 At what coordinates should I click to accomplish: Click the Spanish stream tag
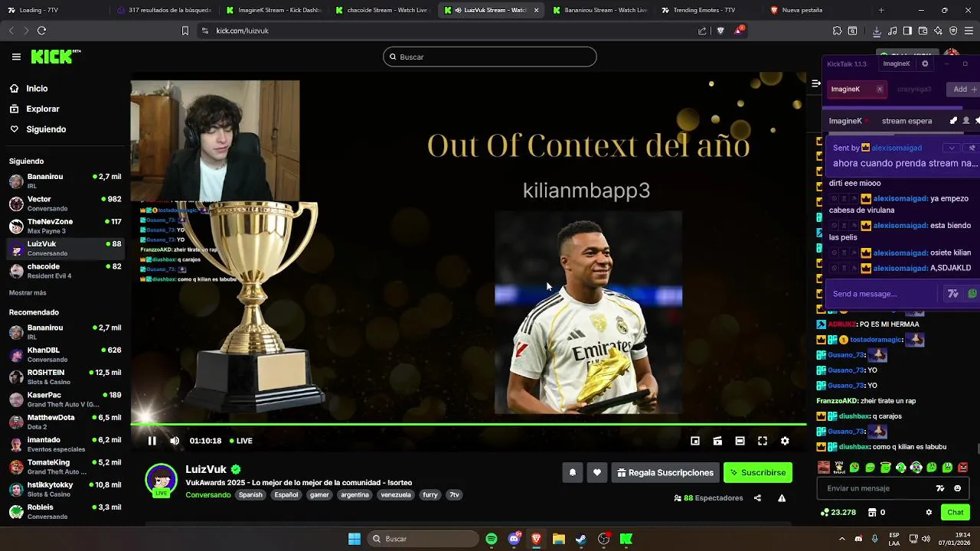coord(250,495)
